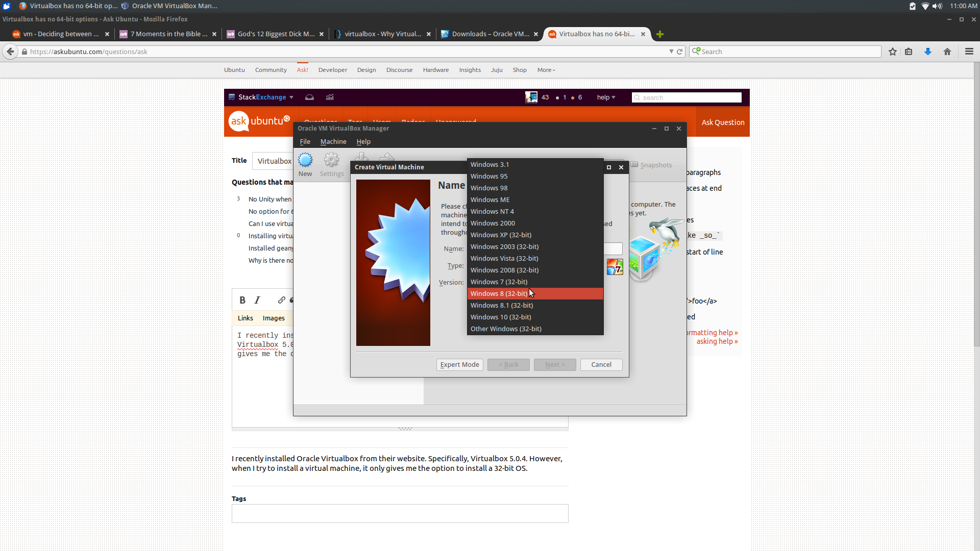The width and height of the screenshot is (980, 551).
Task: Click Expert Mode button
Action: (459, 364)
